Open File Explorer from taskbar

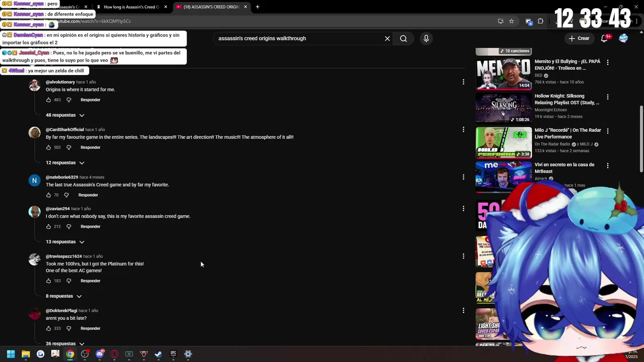click(x=26, y=354)
